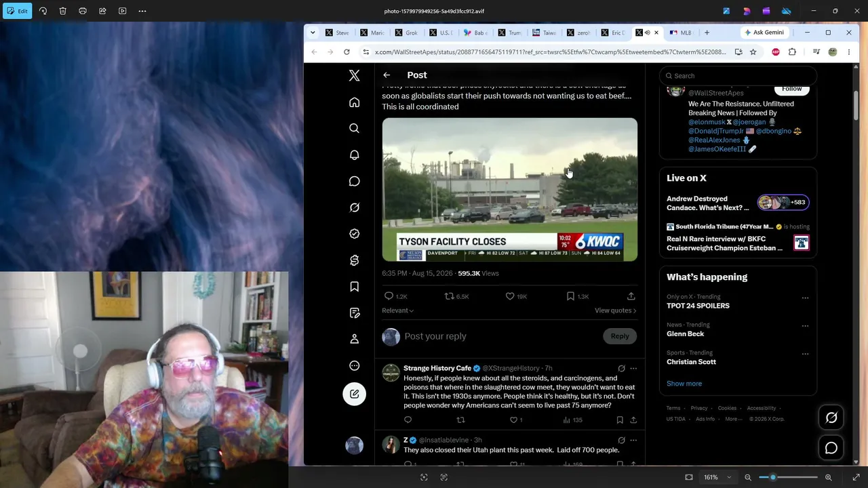Image resolution: width=868 pixels, height=488 pixels.
Task: Open X Explore search icon in sidebar
Action: pyautogui.click(x=354, y=128)
